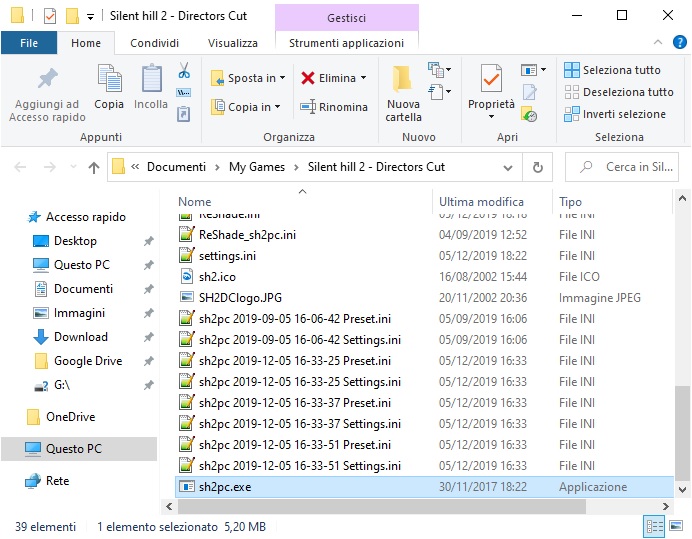692x539 pixels.
Task: Open recent locations dropdown arrow
Action: point(73,167)
